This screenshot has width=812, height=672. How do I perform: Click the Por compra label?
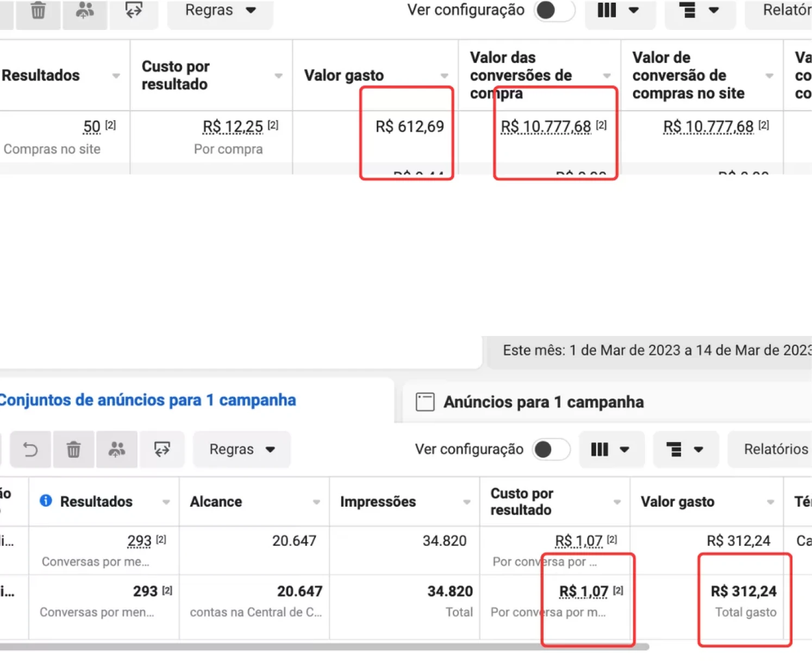[228, 149]
